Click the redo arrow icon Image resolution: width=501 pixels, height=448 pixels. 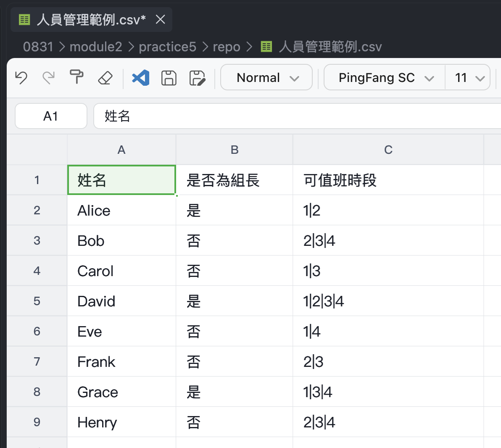(x=49, y=78)
